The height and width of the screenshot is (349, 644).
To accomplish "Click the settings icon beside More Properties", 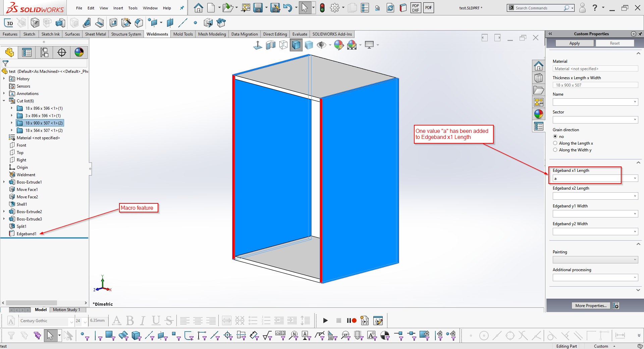I will pos(616,306).
